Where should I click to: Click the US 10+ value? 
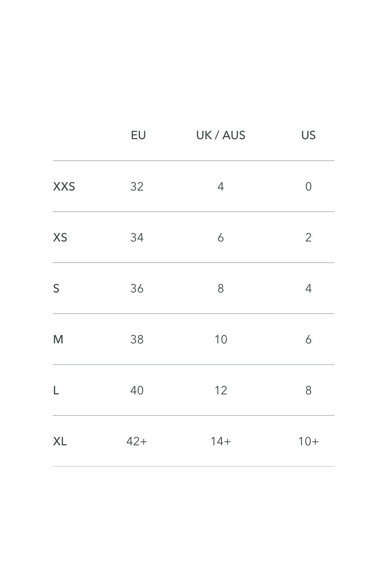[309, 441]
